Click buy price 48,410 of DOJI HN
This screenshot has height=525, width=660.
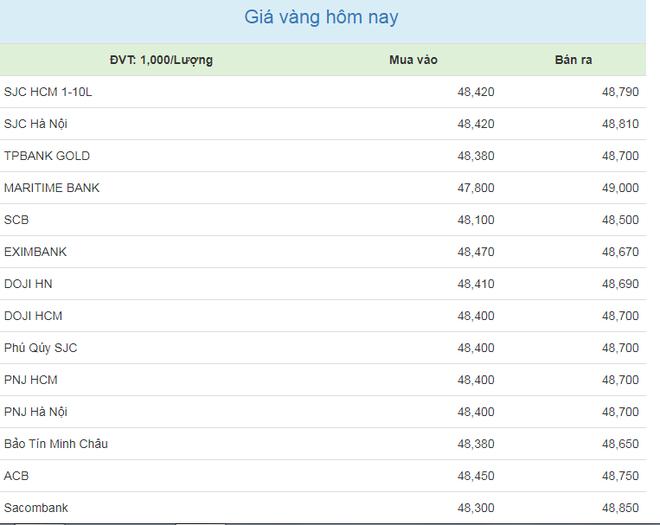coord(476,284)
